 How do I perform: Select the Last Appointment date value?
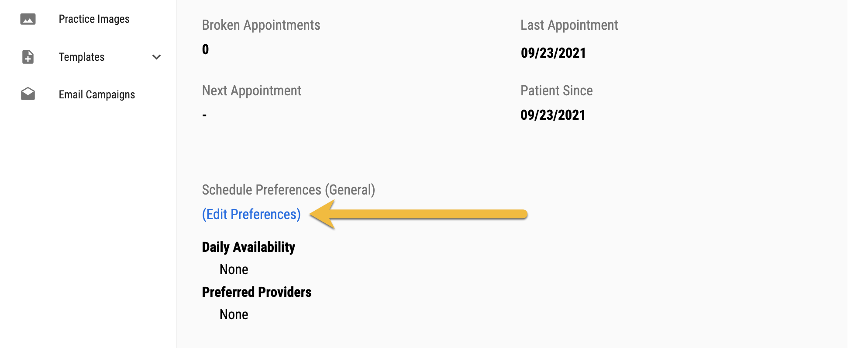553,53
